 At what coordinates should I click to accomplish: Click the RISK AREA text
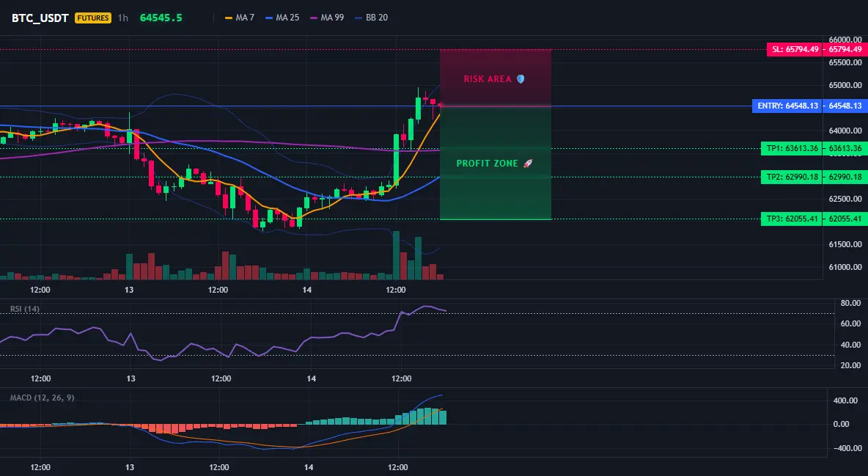(x=488, y=79)
